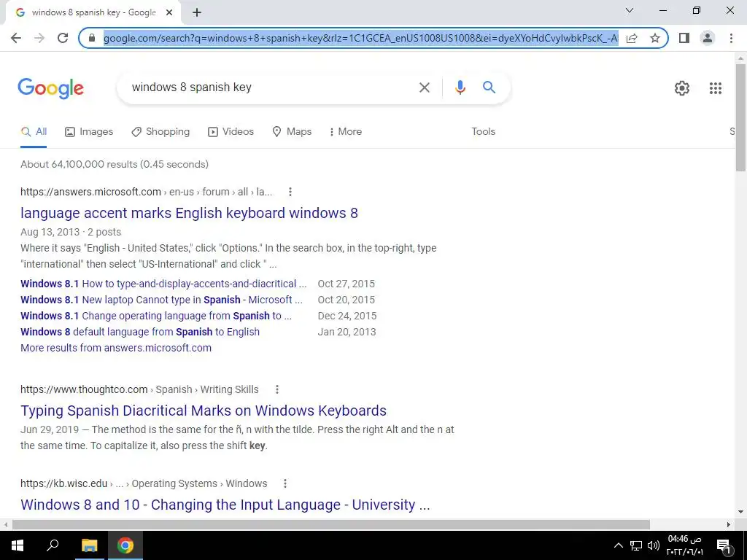Open 'Change operating language from Spanish to' sublink

(x=156, y=316)
